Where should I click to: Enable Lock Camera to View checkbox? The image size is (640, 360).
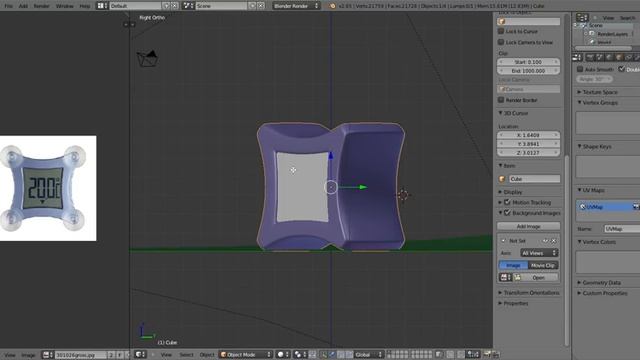coord(501,42)
